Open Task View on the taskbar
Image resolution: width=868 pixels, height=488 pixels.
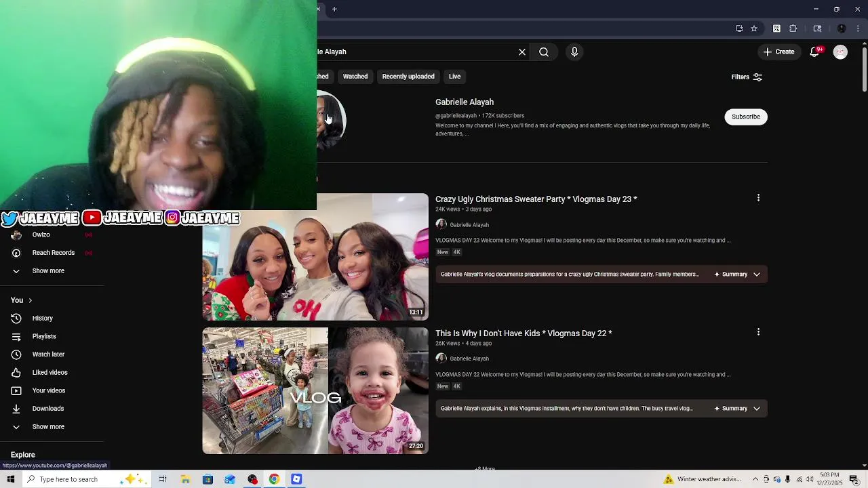163,479
